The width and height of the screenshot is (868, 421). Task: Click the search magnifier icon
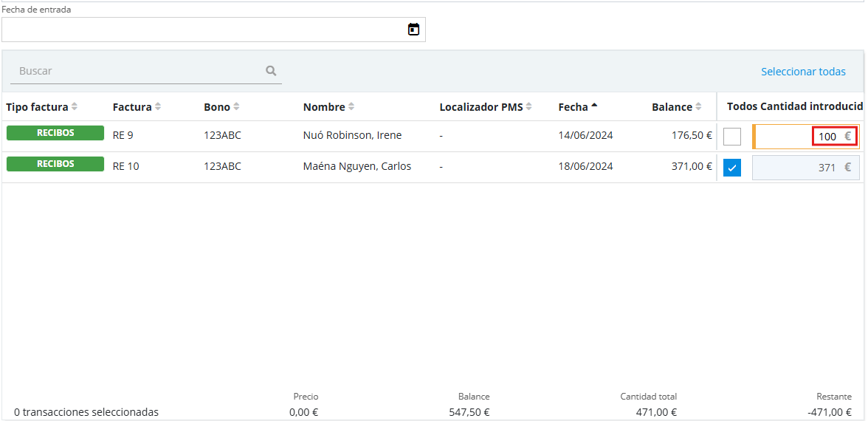point(271,71)
